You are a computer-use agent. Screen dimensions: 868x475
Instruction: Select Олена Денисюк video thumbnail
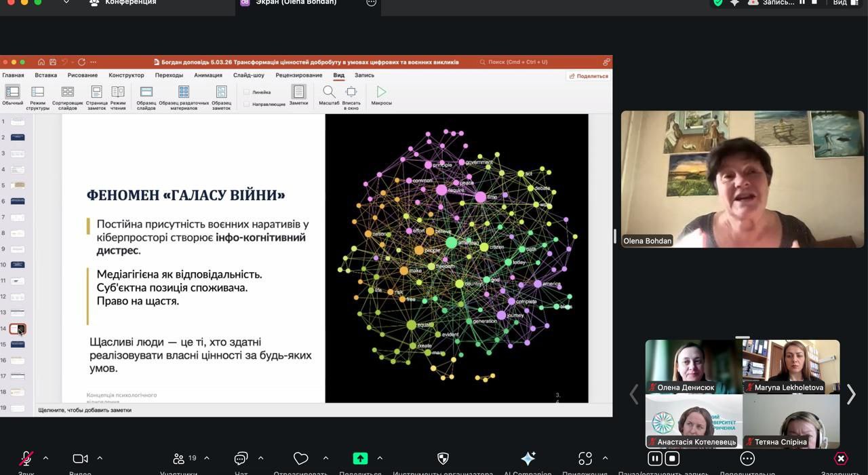(x=693, y=366)
